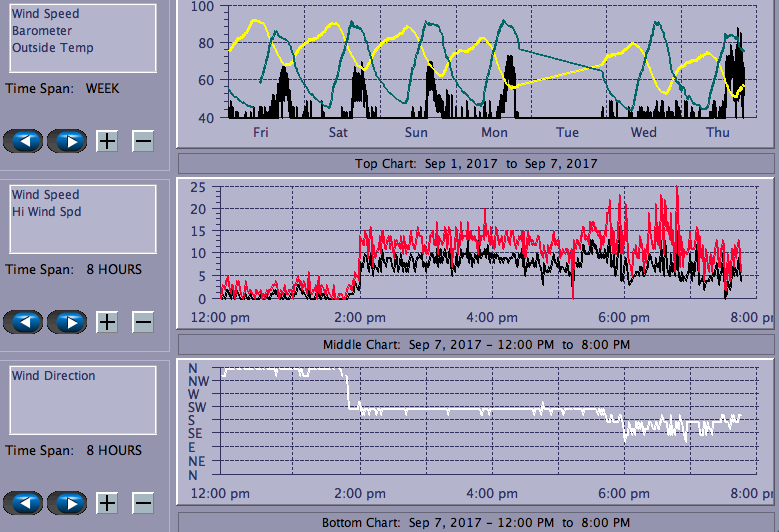Select Barometer in the top chart list
Image resolution: width=779 pixels, height=532 pixels.
(x=40, y=31)
